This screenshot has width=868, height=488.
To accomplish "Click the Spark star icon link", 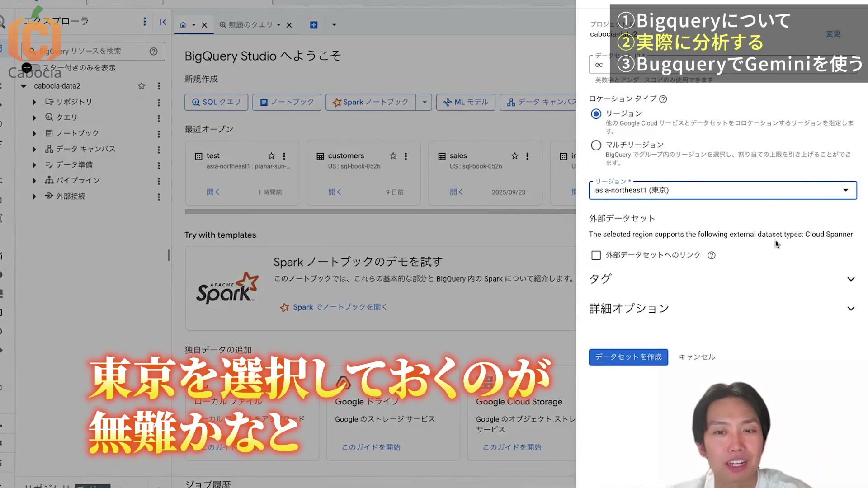I will pos(284,307).
